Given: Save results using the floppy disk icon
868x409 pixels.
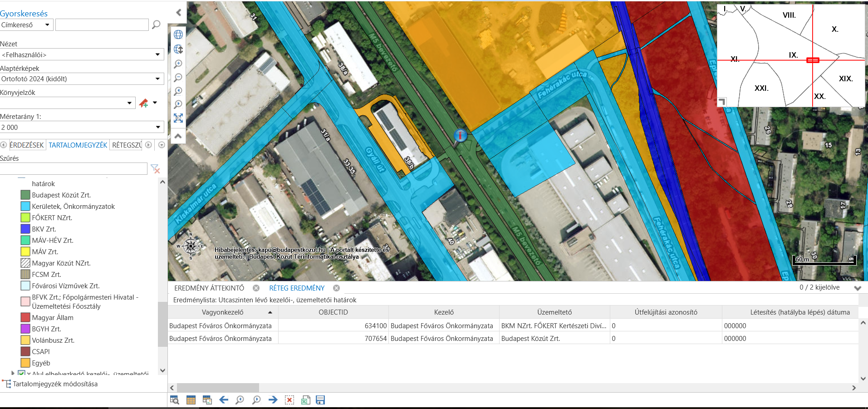Looking at the screenshot, I should [x=320, y=400].
